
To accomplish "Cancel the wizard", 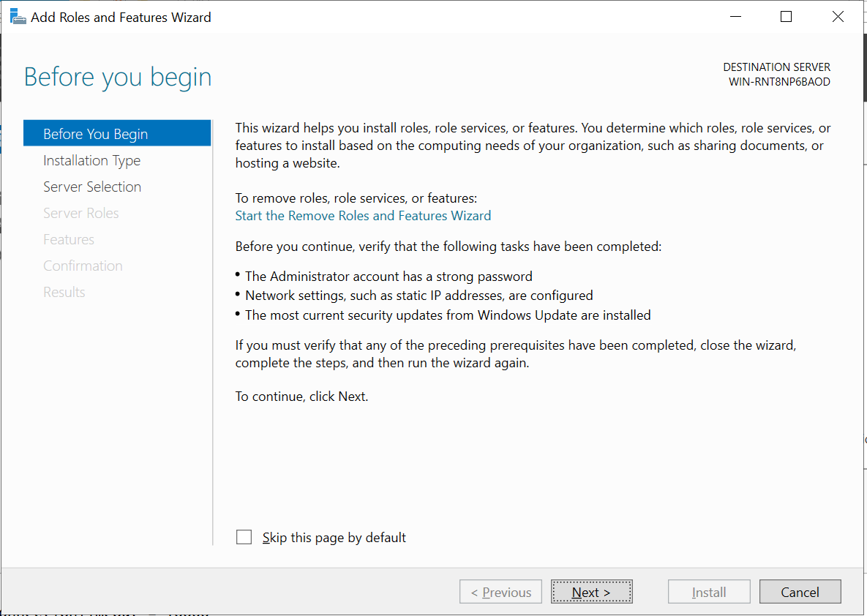I will [x=800, y=592].
